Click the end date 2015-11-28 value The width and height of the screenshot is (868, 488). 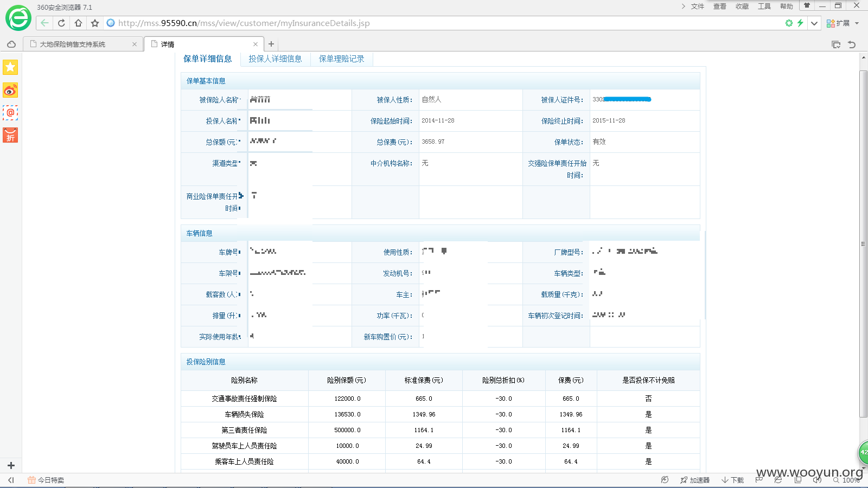pyautogui.click(x=609, y=120)
